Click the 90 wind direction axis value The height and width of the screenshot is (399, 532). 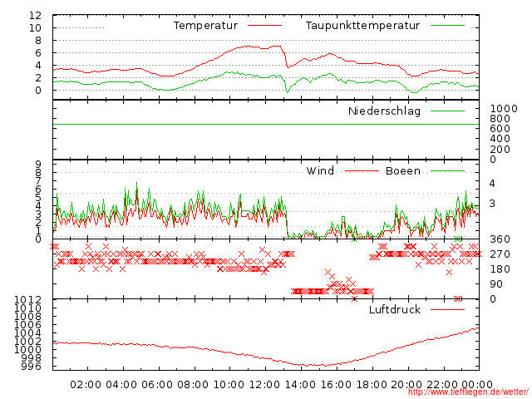click(496, 284)
